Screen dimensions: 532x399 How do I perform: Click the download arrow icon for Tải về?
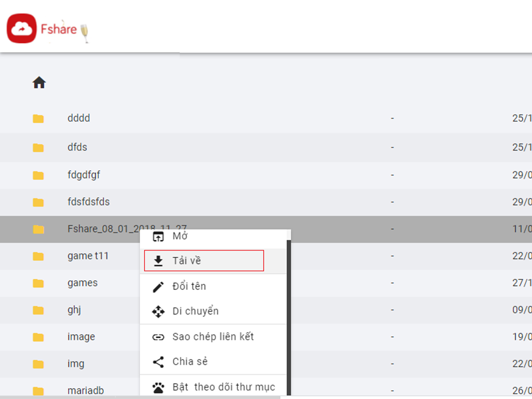158,261
